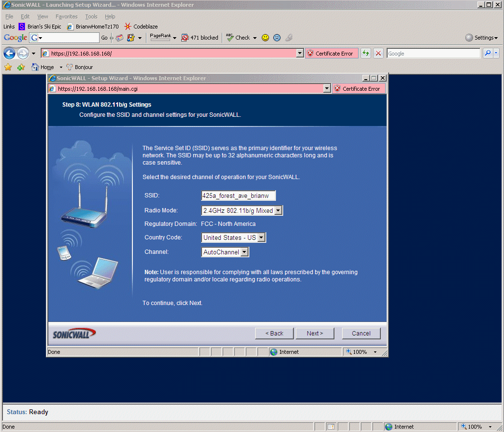Viewport: 504px width, 432px height.
Task: Click the browser Back arrow button
Action: point(9,53)
